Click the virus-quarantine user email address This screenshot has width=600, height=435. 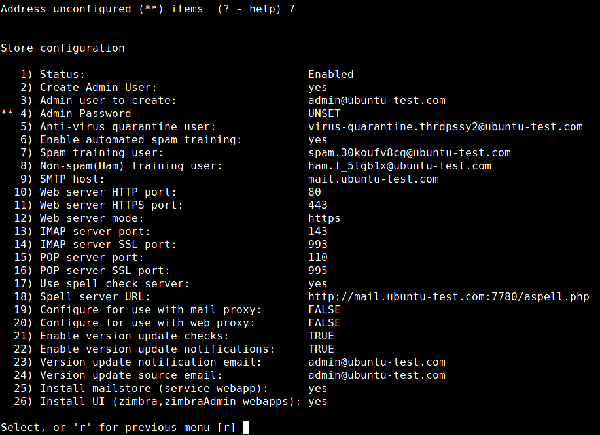tap(445, 127)
